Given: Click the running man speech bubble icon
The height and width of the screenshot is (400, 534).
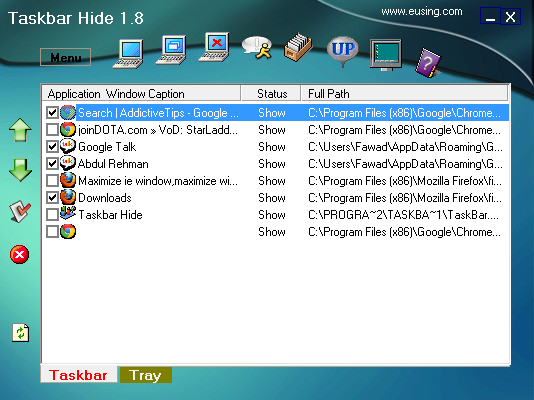Looking at the screenshot, I should click(x=257, y=48).
